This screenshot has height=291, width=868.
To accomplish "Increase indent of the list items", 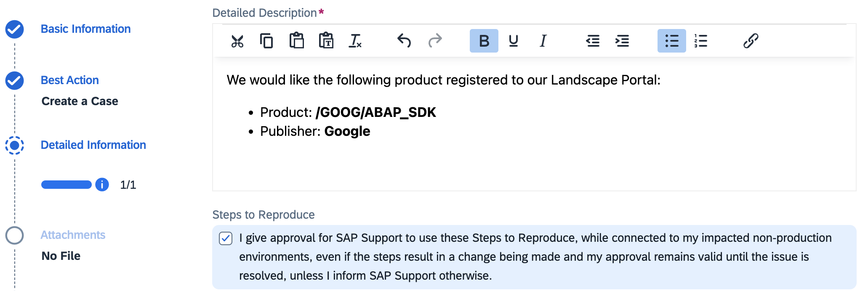I will pyautogui.click(x=622, y=41).
